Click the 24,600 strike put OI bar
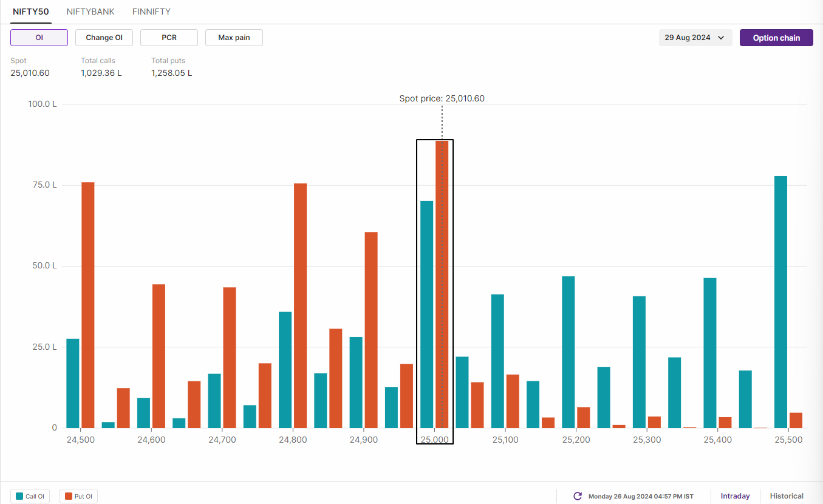Screen dimensions: 823x504 [x=159, y=356]
